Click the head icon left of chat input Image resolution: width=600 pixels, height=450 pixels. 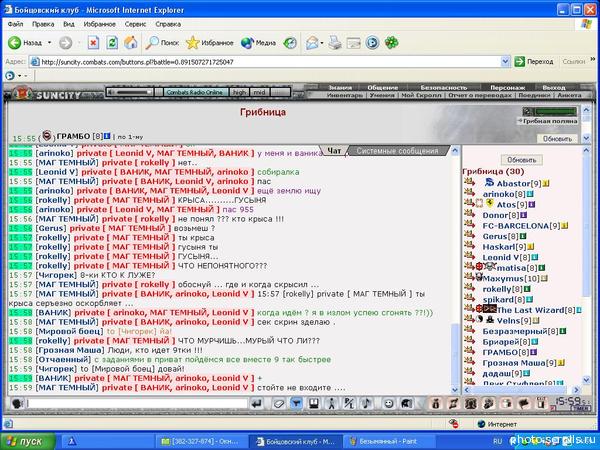coord(17,403)
